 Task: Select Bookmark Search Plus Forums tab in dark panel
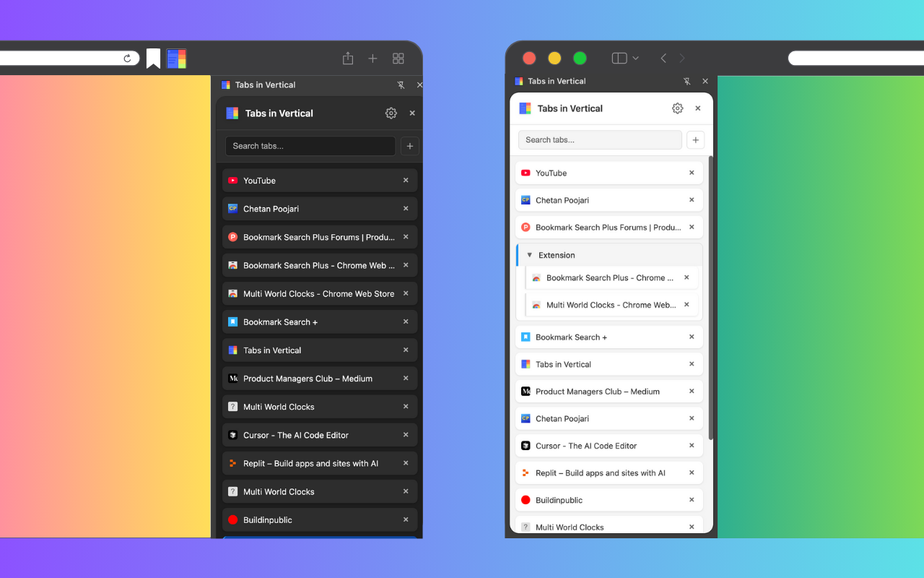pos(320,237)
